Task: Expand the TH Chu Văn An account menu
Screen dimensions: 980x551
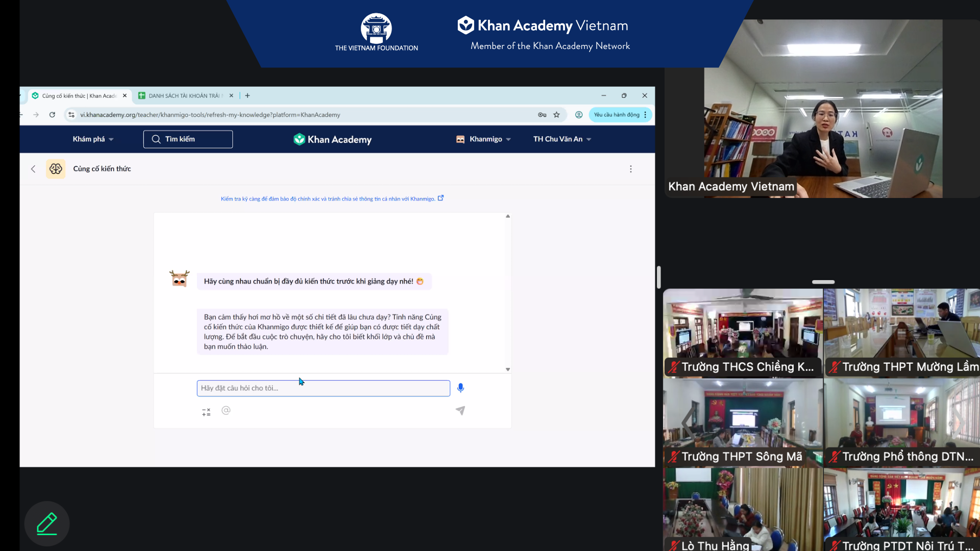Action: 562,139
